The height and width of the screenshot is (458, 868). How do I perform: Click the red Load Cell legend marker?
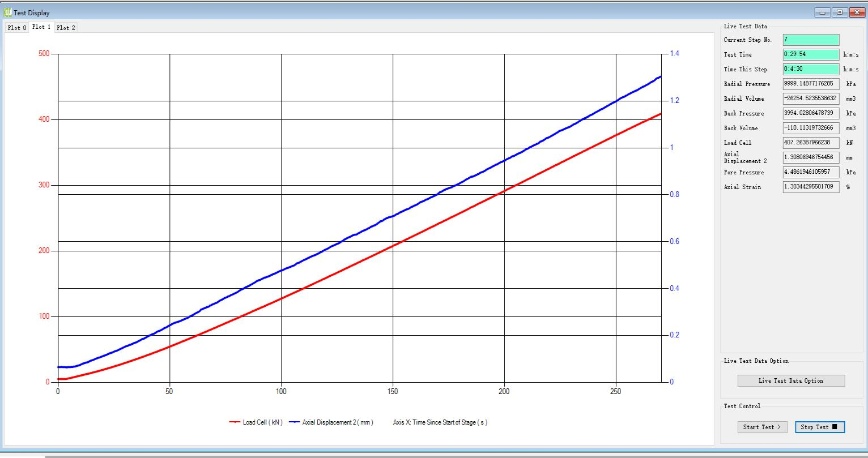235,422
